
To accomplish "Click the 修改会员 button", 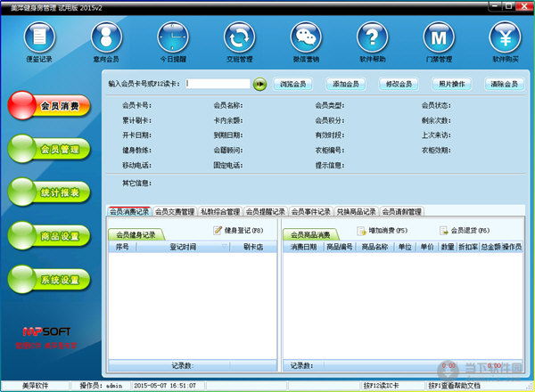I will [x=399, y=84].
